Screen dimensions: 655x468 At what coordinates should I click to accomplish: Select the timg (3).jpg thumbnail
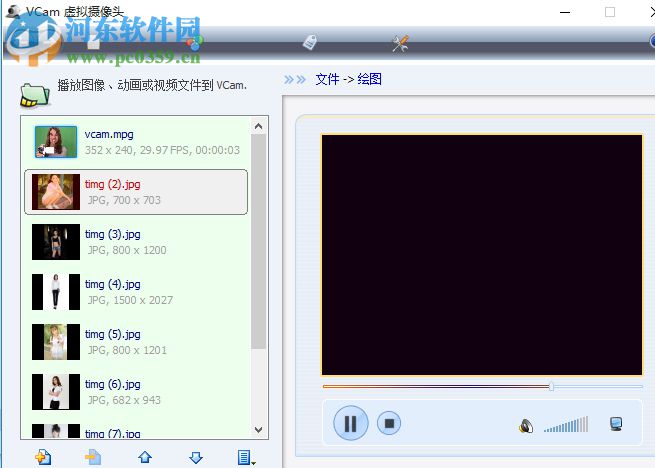point(56,242)
